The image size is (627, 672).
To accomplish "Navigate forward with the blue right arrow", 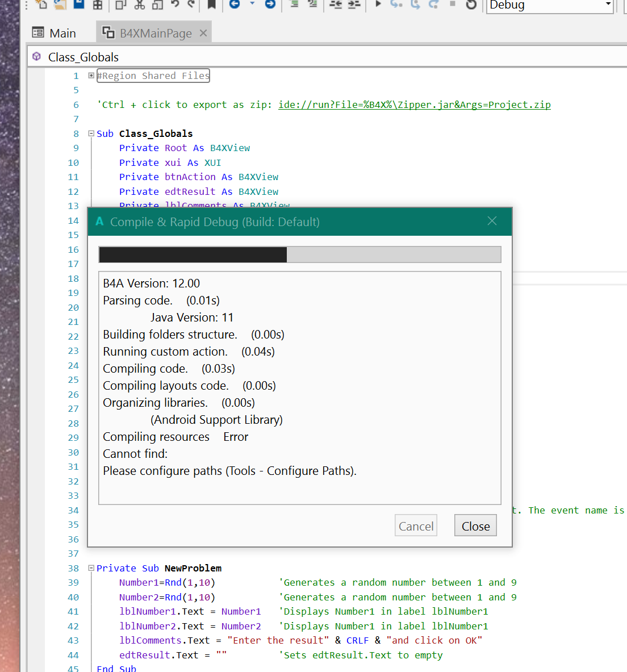I will (270, 4).
